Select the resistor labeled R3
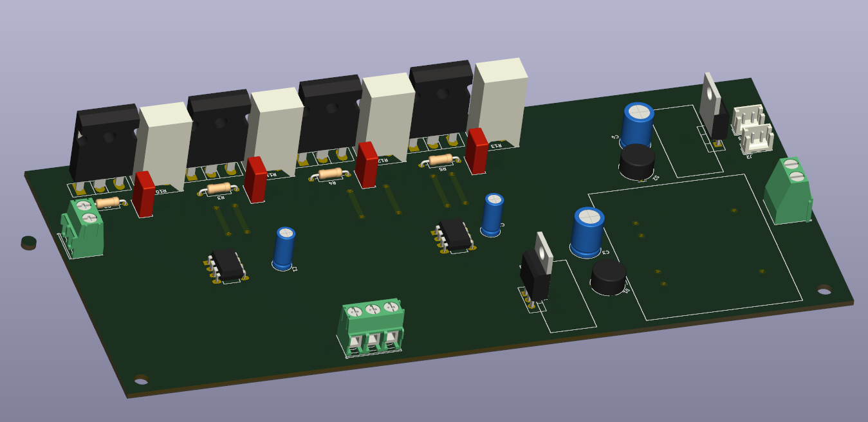This screenshot has width=868, height=422. [x=219, y=188]
